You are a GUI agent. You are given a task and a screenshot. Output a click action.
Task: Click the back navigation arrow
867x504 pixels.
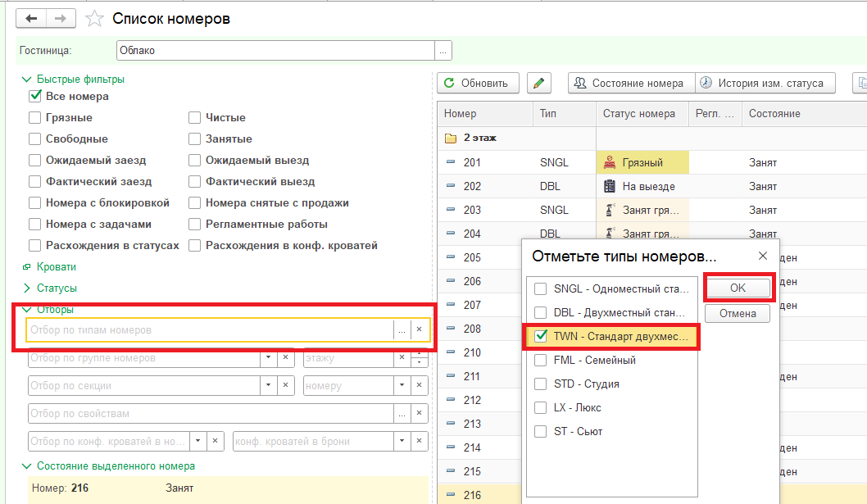tap(31, 18)
